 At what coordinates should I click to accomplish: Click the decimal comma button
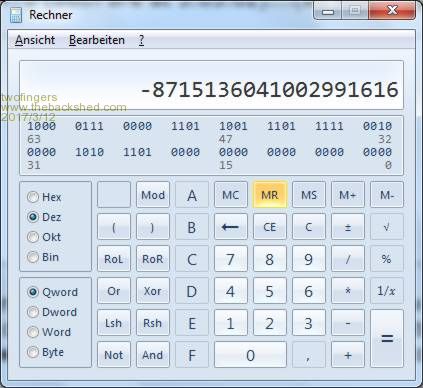click(x=309, y=355)
